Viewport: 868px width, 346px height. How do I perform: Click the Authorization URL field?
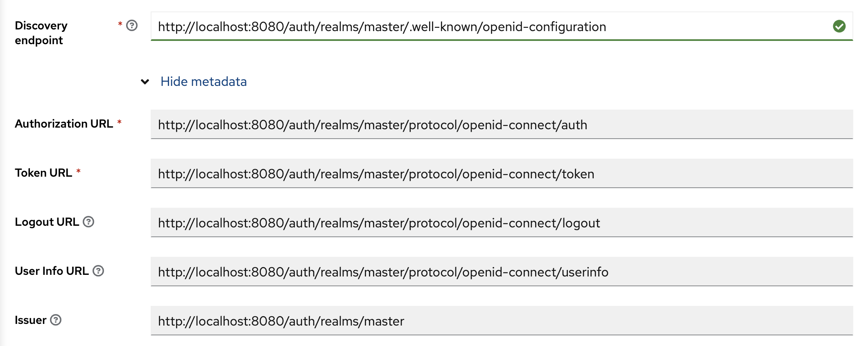point(491,125)
